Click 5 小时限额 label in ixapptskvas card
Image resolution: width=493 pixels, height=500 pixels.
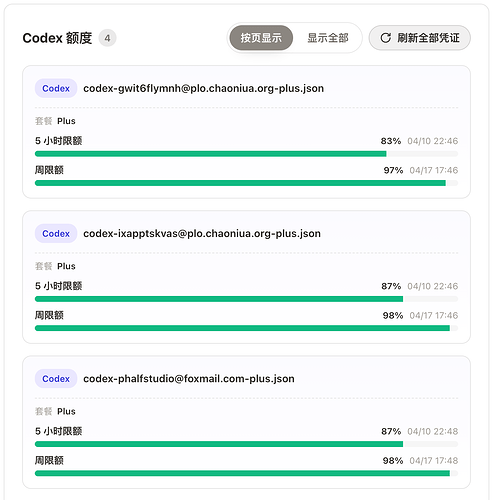point(59,286)
